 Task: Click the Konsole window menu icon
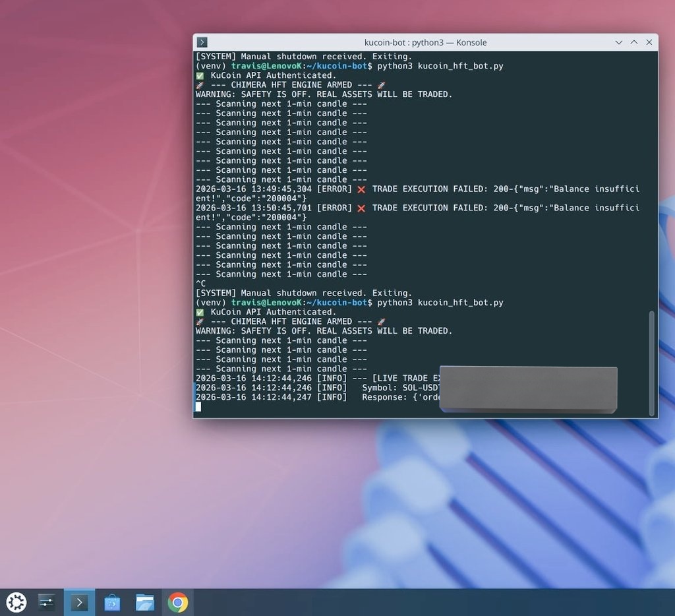tap(202, 42)
